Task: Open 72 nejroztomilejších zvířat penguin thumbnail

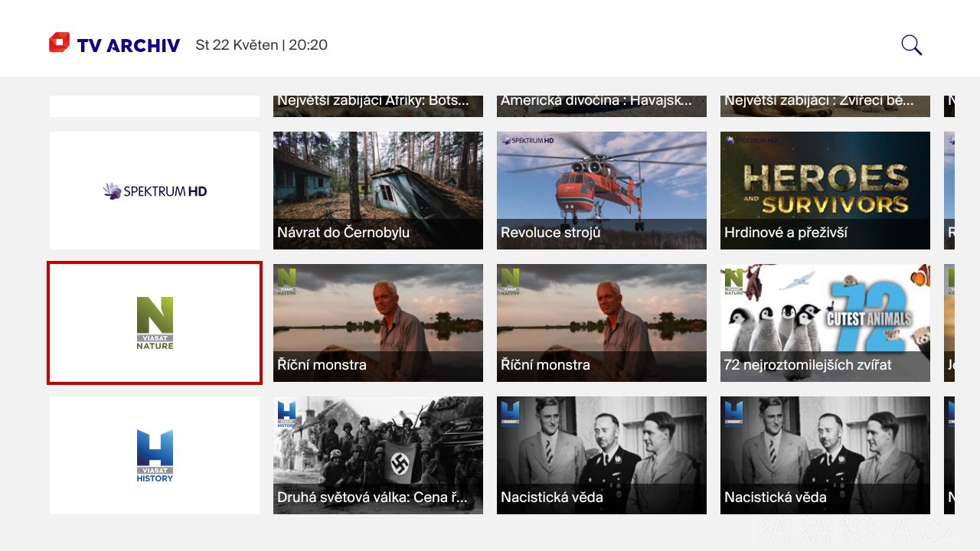Action: click(x=825, y=323)
